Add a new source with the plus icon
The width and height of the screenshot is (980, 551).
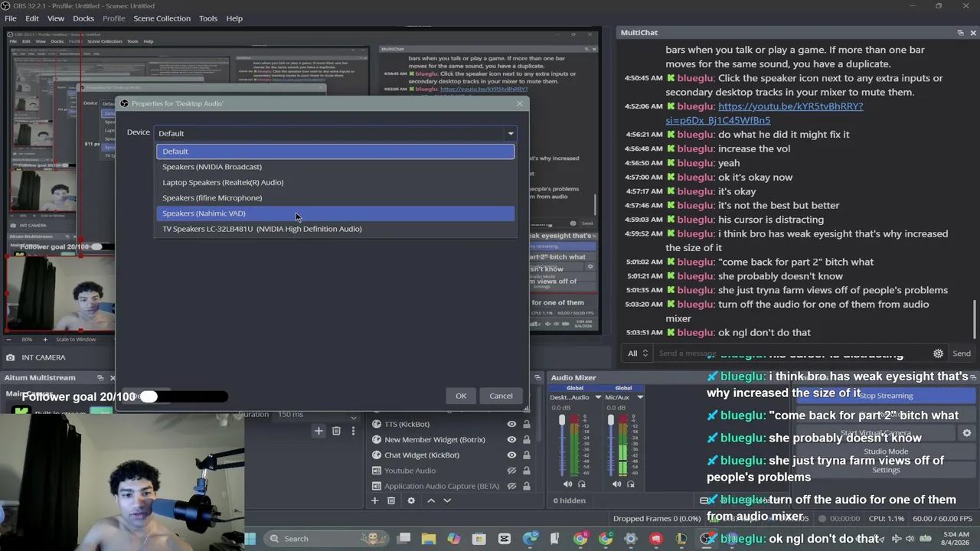coord(374,500)
